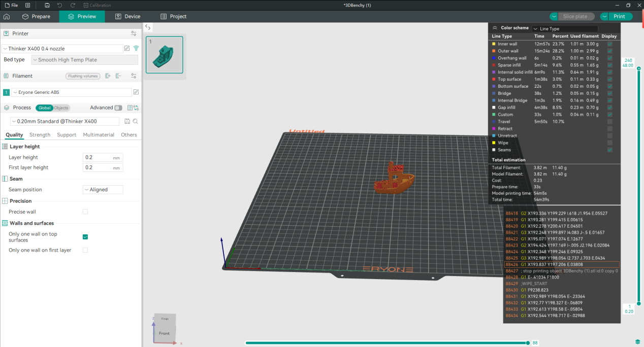This screenshot has height=347, width=644.
Task: Open the Support settings tab
Action: click(x=67, y=135)
